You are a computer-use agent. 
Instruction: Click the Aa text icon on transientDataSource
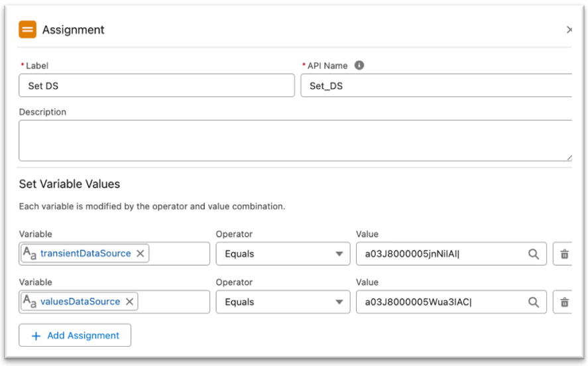30,254
